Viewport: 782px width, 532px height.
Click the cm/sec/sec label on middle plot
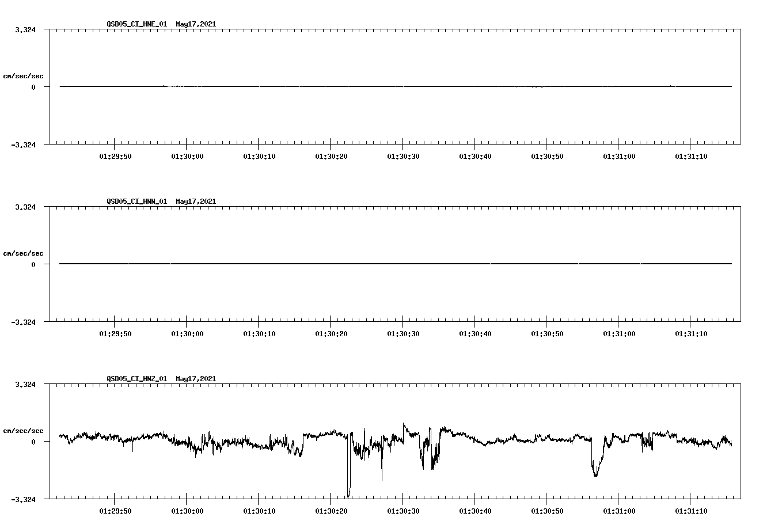point(24,253)
